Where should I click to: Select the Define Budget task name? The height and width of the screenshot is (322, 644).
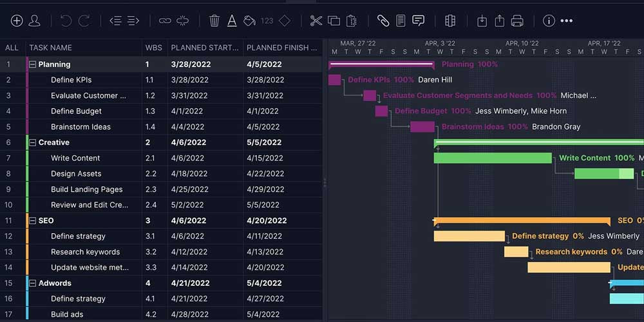pos(76,111)
